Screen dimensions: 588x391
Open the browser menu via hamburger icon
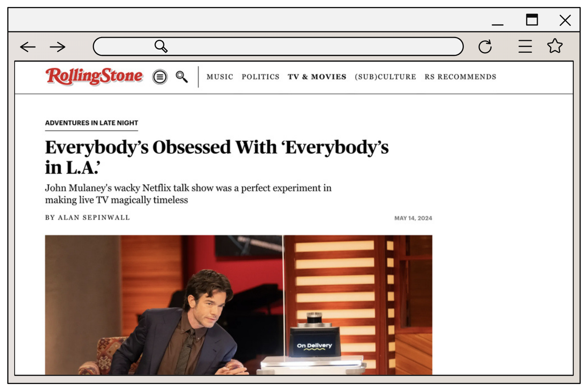[524, 46]
